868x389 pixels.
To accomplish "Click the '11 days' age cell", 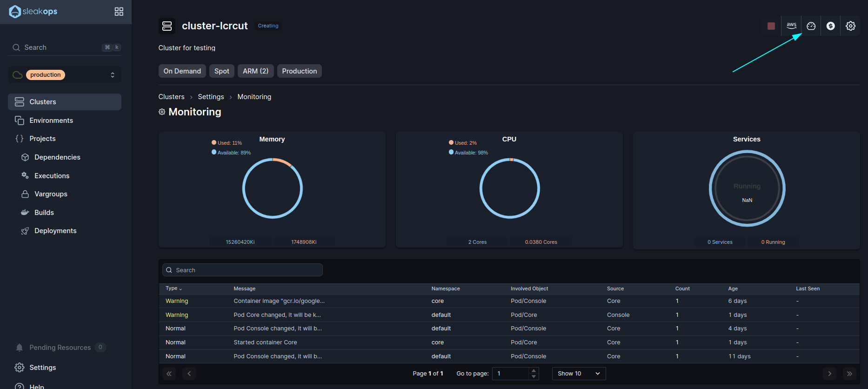I will [740, 356].
